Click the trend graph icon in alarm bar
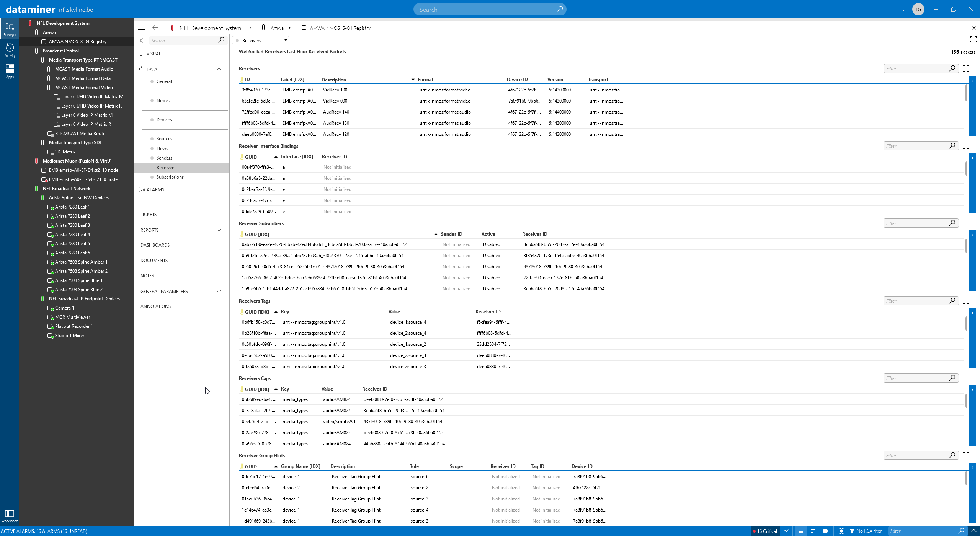The image size is (980, 536). click(786, 531)
